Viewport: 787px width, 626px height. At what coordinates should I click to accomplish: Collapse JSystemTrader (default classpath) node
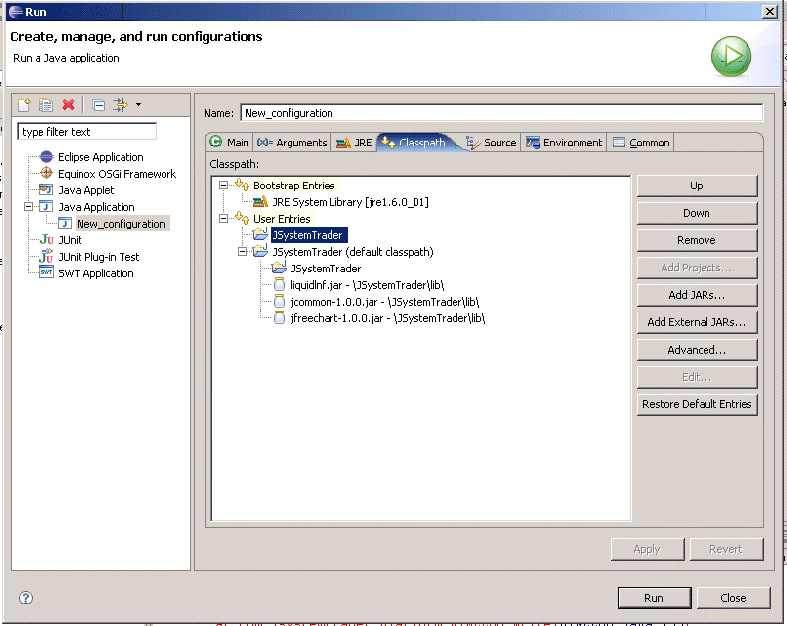pos(242,252)
